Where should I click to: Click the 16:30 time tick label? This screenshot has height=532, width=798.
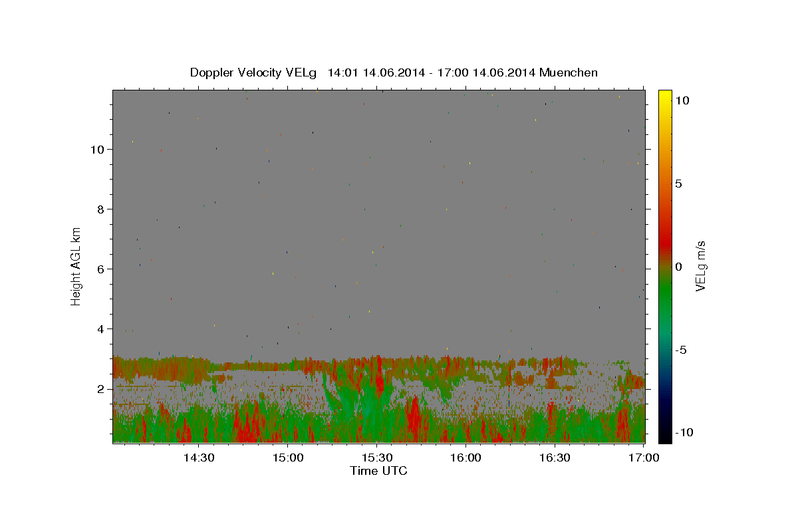(x=555, y=458)
